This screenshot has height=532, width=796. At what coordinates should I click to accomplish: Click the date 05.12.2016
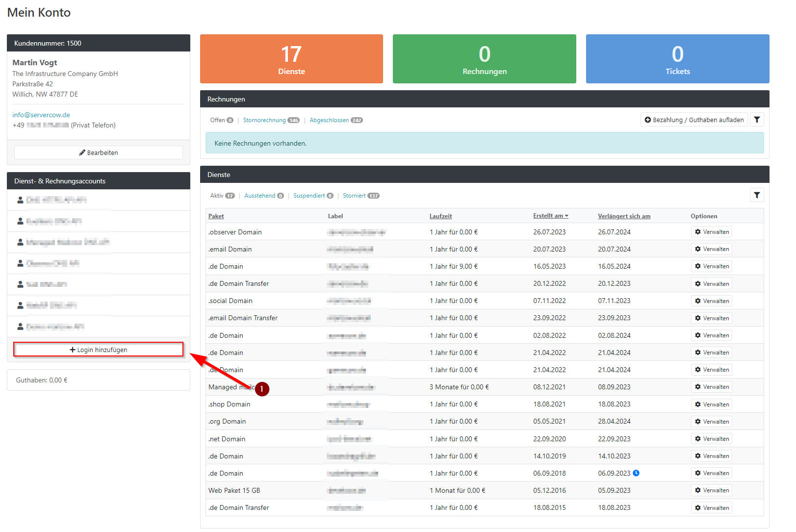[x=549, y=490]
